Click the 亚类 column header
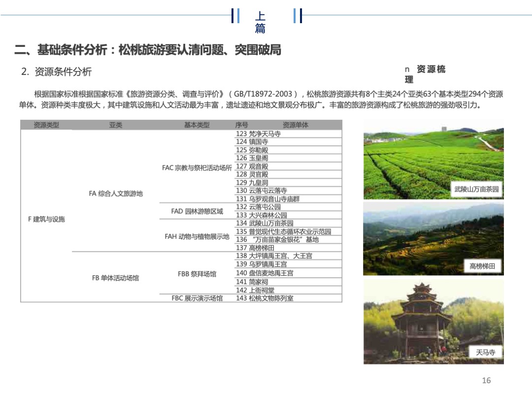Viewport: 532px width, 399px height. point(114,125)
